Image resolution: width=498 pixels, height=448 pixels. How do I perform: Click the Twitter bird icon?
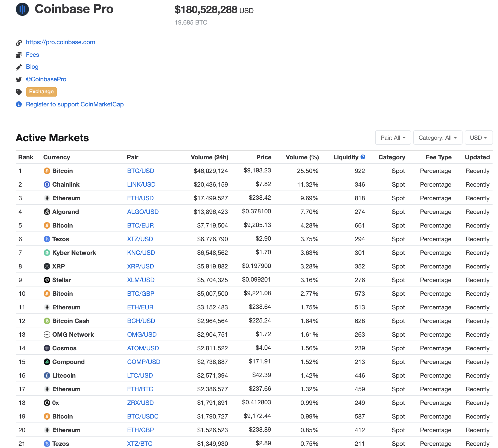click(x=19, y=80)
